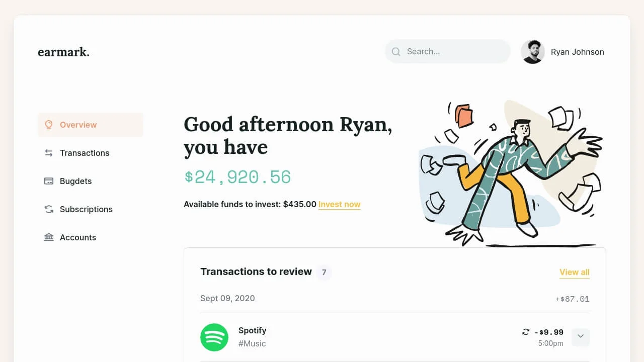Click the search input field
The width and height of the screenshot is (644, 362).
pos(448,51)
